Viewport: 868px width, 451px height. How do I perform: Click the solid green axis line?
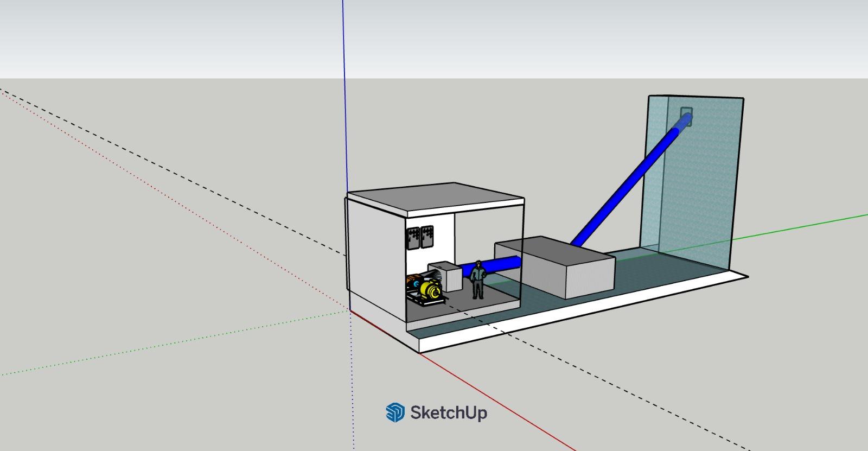point(803,227)
